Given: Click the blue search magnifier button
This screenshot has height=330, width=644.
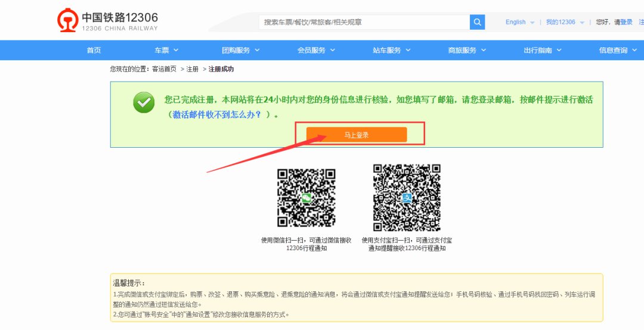Looking at the screenshot, I should pyautogui.click(x=477, y=22).
